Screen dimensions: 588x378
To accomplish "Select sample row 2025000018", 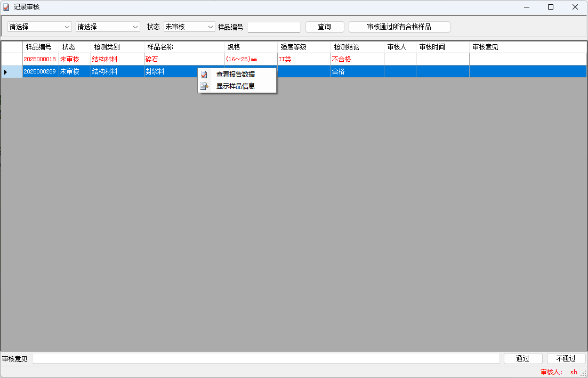I will pos(40,59).
